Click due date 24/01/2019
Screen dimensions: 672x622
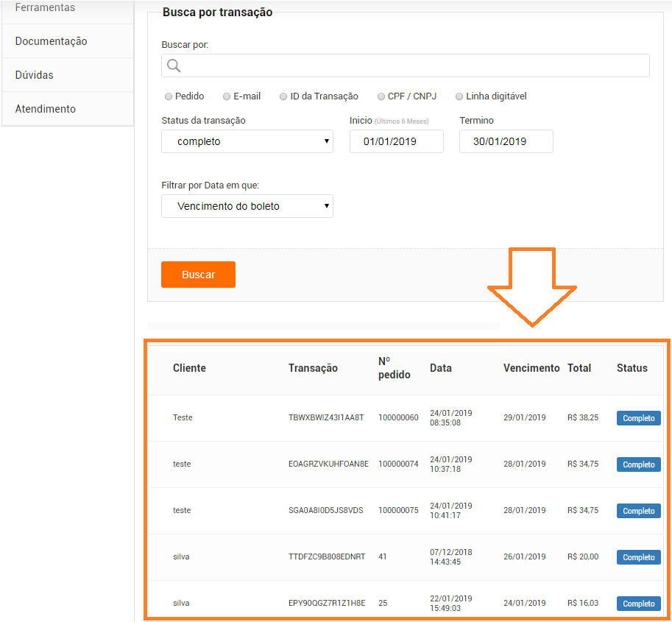525,603
